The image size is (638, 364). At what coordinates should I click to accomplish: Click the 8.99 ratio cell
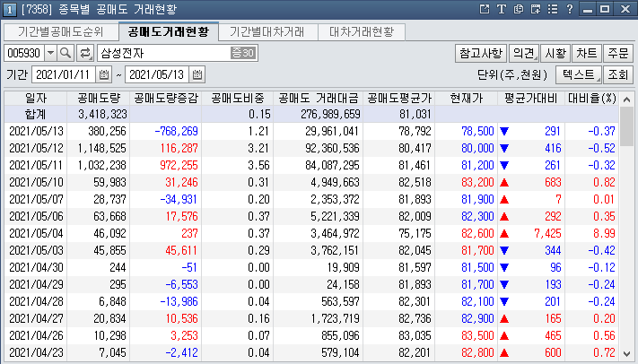click(591, 233)
